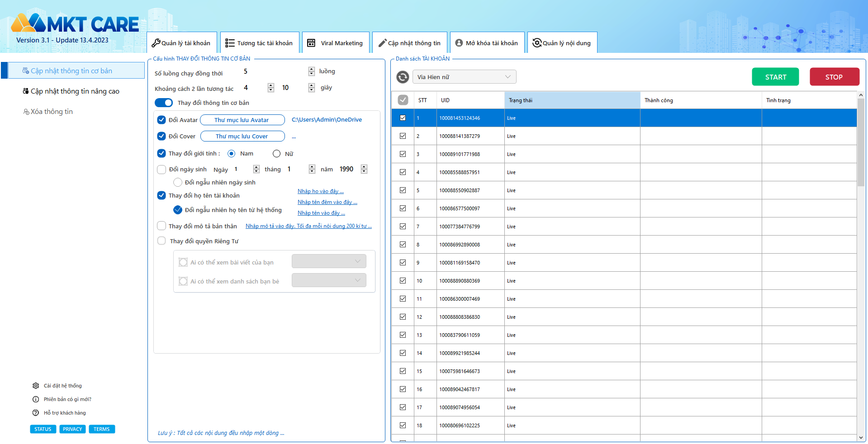868x444 pixels.
Task: Click pencil icon on Cập nhật thông tin tab
Action: [x=382, y=43]
